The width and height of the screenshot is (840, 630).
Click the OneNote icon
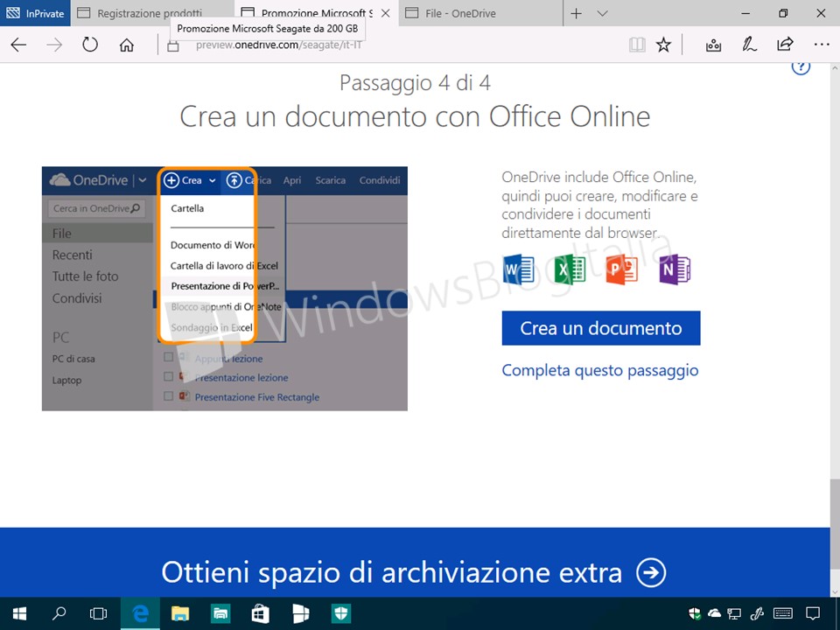coord(675,269)
